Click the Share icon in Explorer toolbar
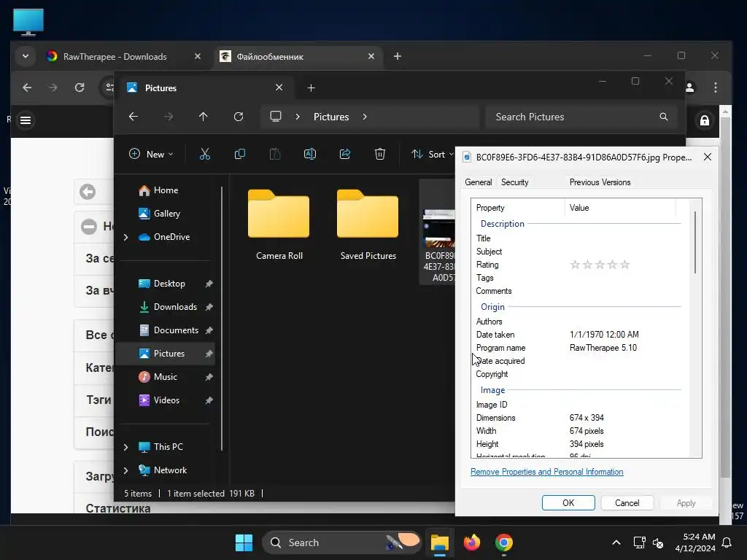Screen dimensions: 747x560 345,154
